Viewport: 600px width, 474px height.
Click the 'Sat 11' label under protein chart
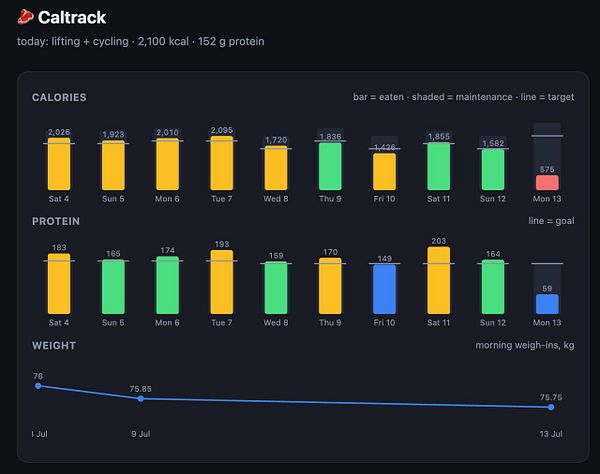coord(439,323)
